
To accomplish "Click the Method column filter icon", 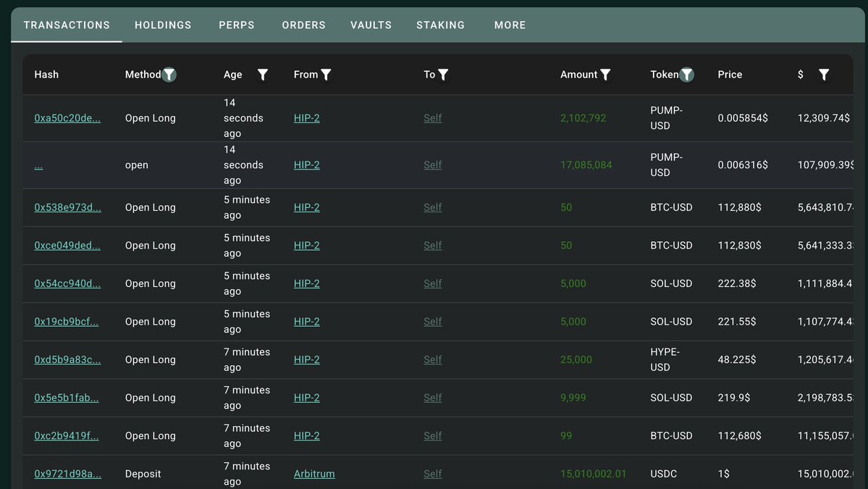I will [x=169, y=75].
